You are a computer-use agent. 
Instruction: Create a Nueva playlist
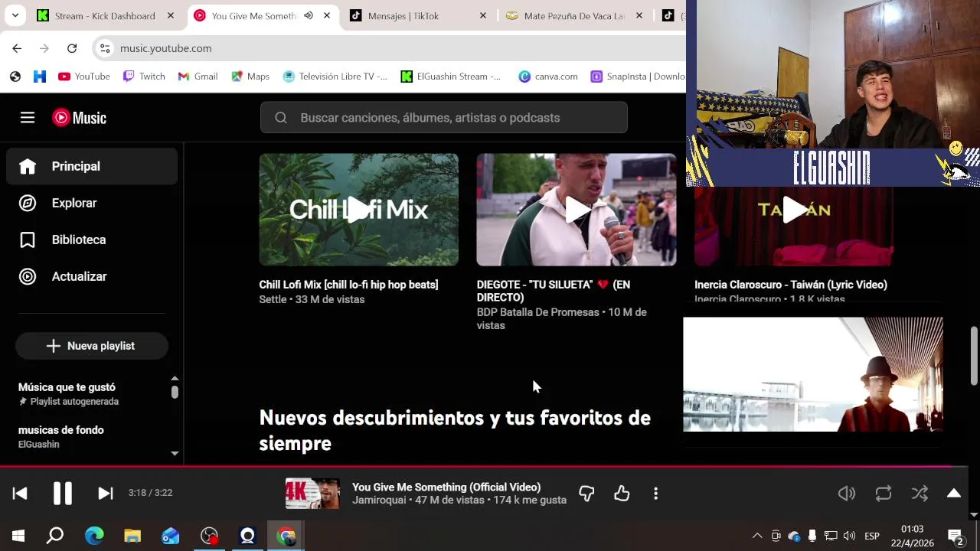[x=91, y=346]
